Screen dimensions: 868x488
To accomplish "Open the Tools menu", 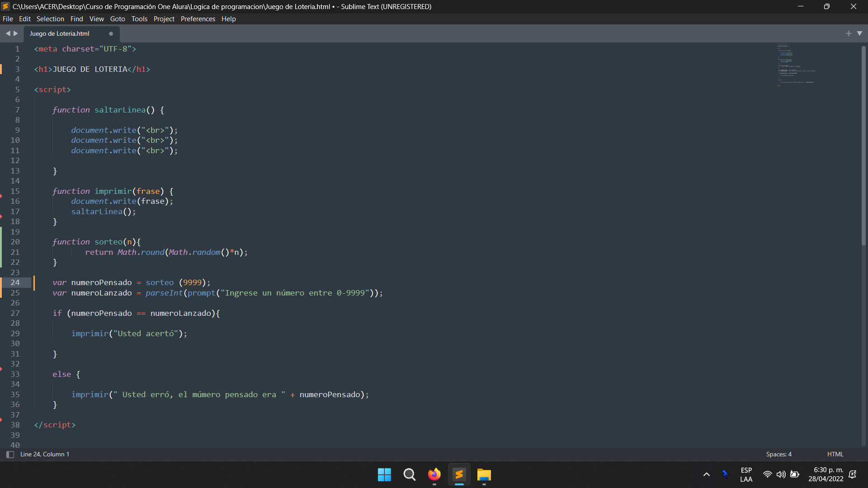I will pos(139,19).
